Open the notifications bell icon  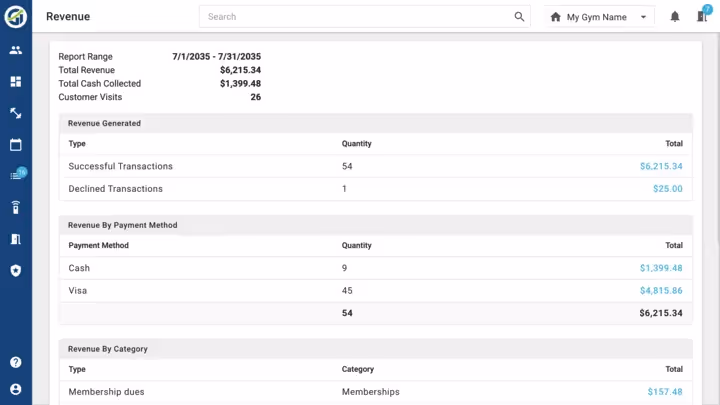click(x=675, y=17)
